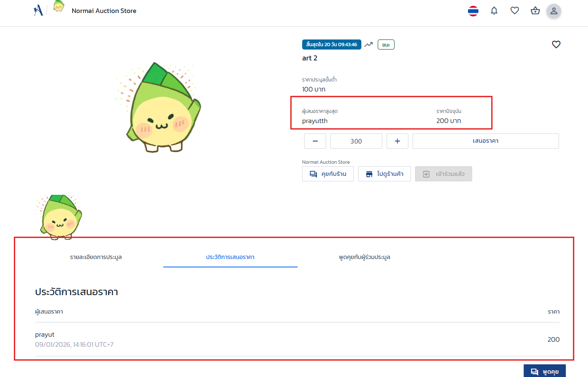Click the storefront icon on ไปดูร้านค้า
The height and width of the screenshot is (377, 588).
coord(369,173)
